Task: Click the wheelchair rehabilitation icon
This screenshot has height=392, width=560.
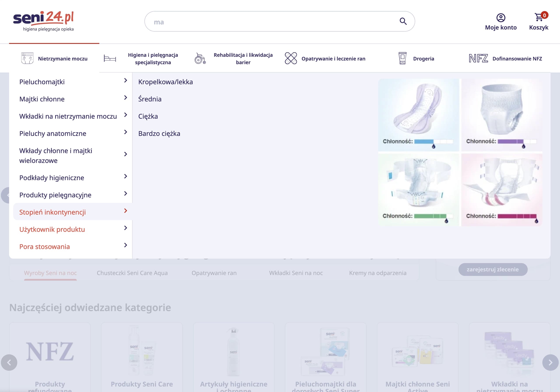Action: click(200, 59)
